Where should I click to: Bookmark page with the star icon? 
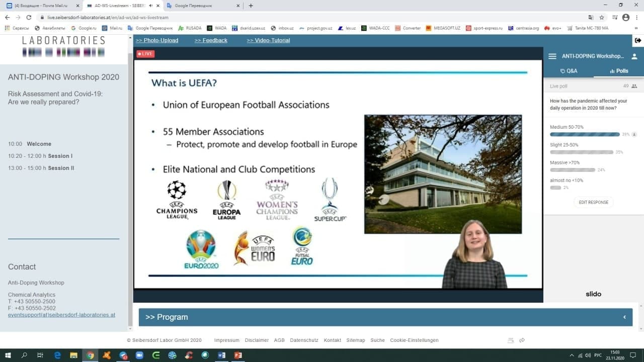(602, 17)
